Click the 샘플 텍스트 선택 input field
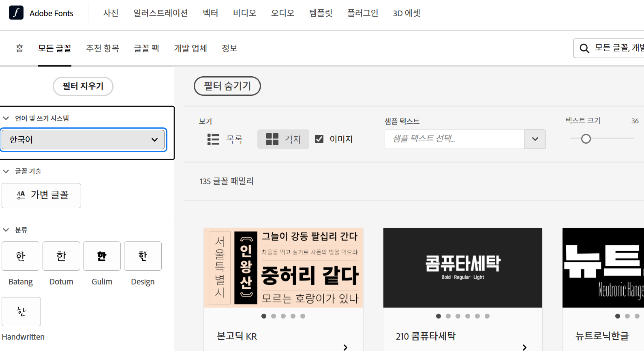 tap(455, 139)
